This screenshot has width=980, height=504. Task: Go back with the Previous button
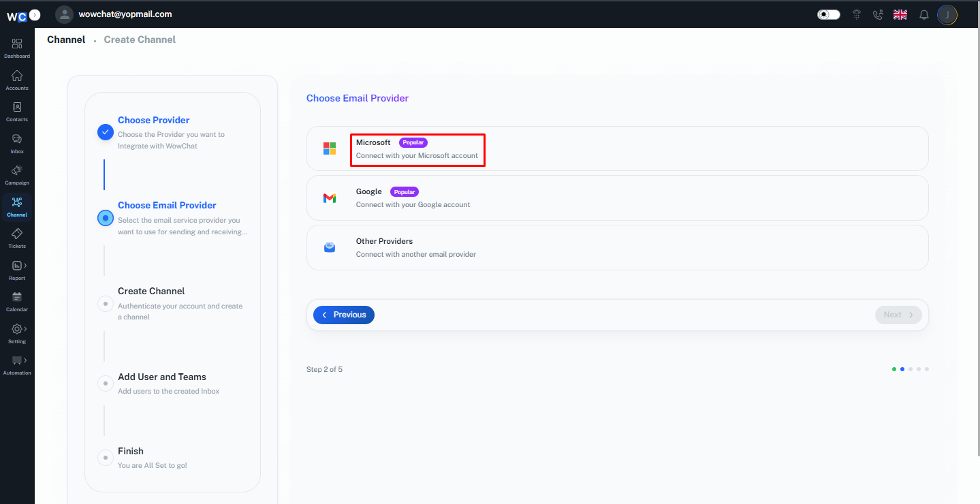(344, 315)
